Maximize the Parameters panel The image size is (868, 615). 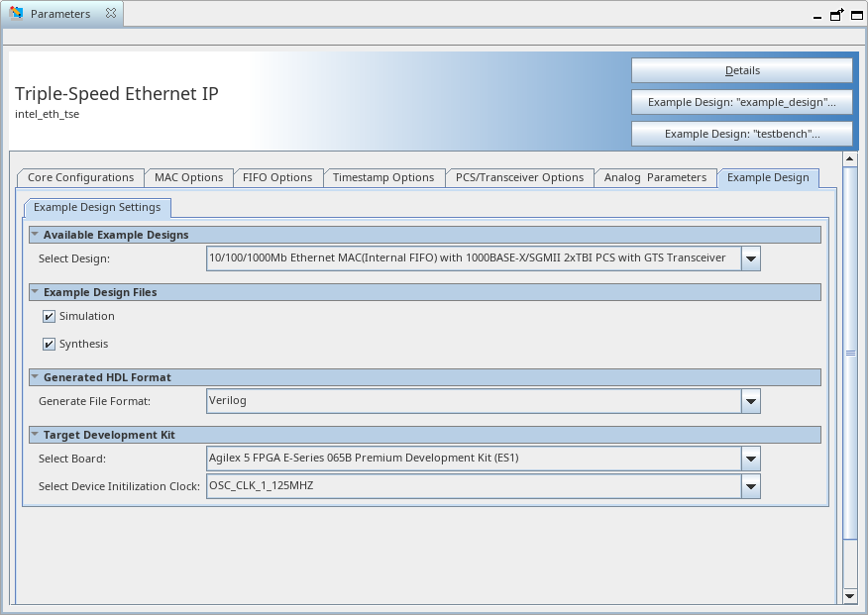[856, 15]
